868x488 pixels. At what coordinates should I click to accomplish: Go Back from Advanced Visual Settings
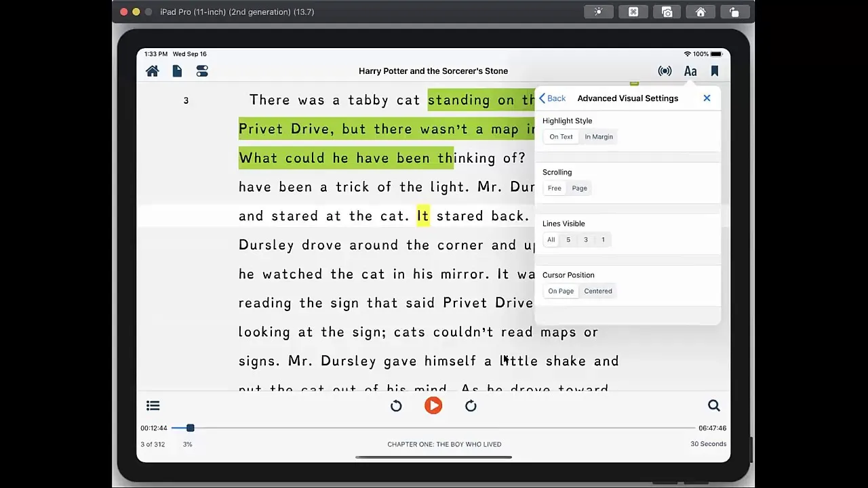[552, 98]
